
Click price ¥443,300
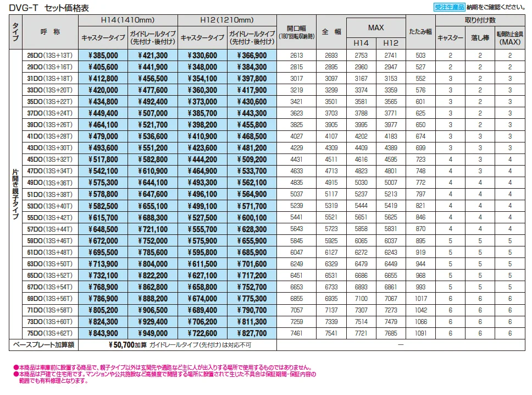coord(252,113)
